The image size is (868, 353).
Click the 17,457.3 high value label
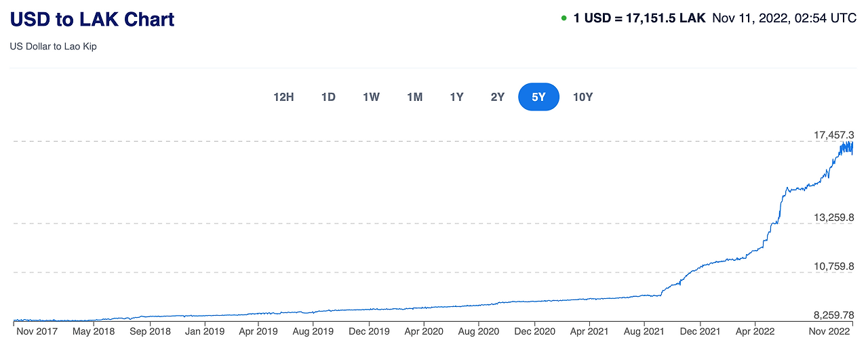[833, 136]
